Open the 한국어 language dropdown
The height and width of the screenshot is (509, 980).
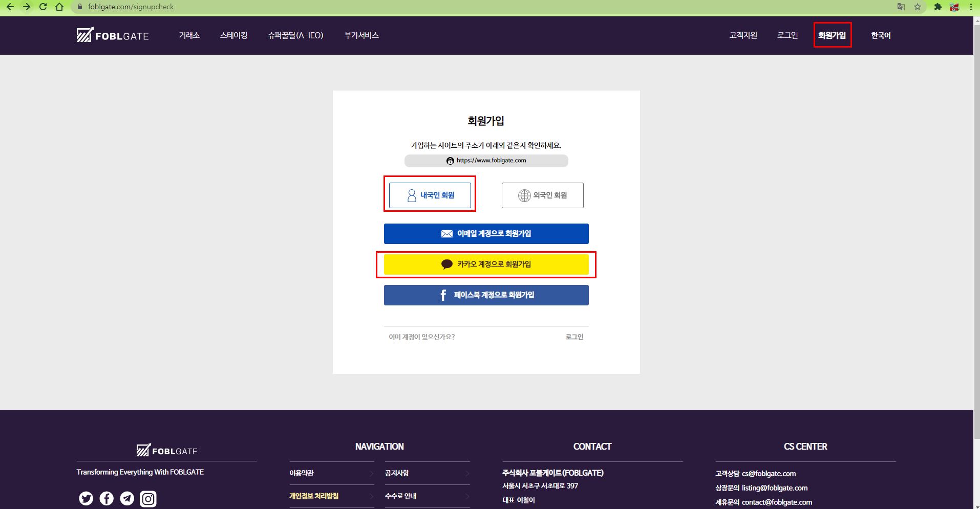tap(881, 35)
